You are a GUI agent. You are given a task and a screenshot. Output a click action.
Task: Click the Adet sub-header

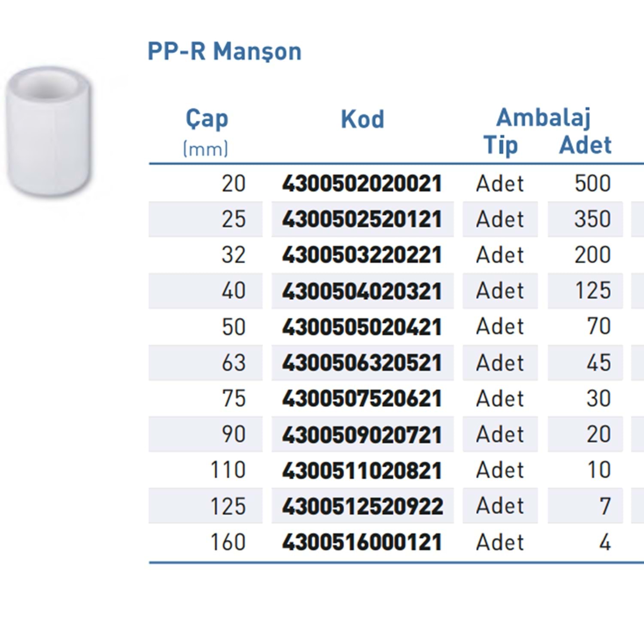(585, 145)
